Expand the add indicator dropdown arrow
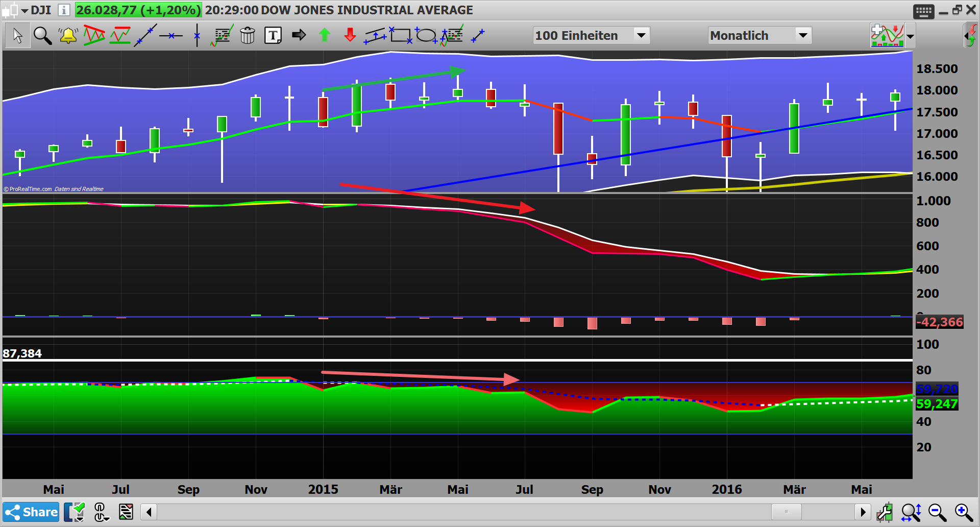The image size is (980, 527). coord(910,36)
